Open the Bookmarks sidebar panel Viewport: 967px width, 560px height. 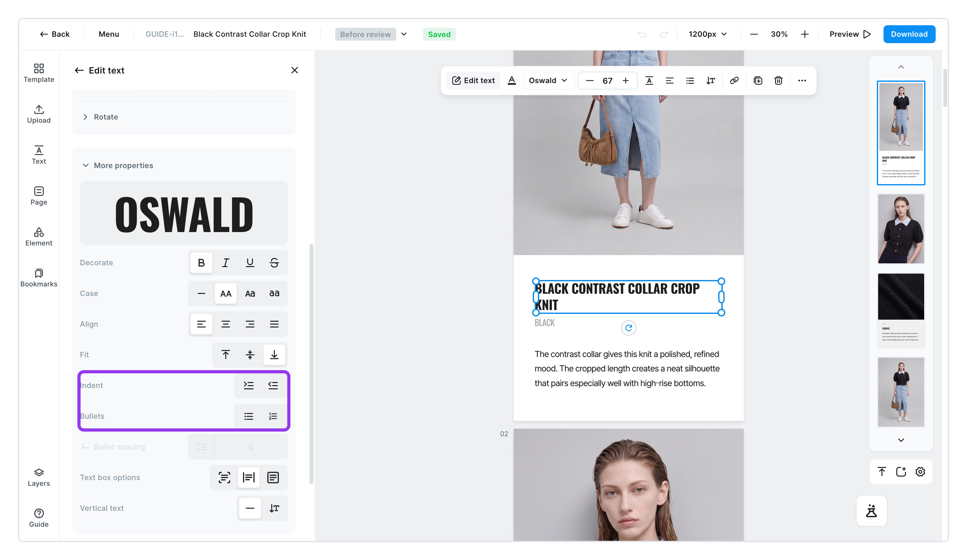point(39,278)
